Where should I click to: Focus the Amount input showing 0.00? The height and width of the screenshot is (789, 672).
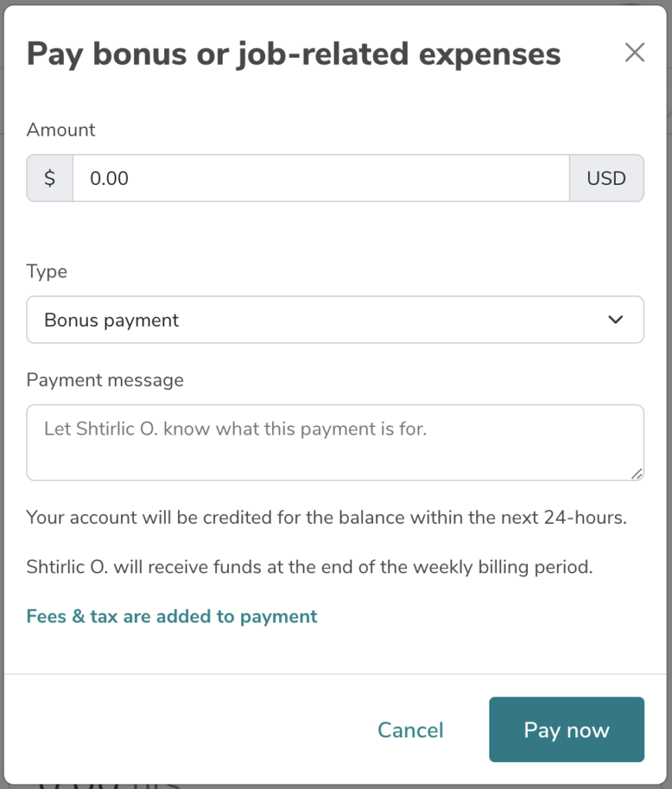click(321, 178)
